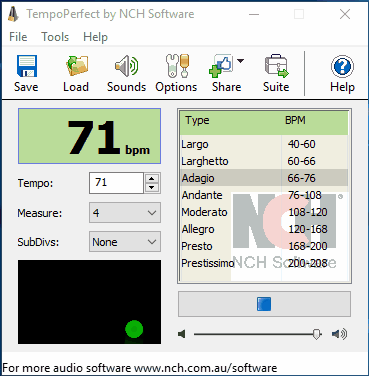
Task: Open the Tools menu
Action: click(55, 37)
